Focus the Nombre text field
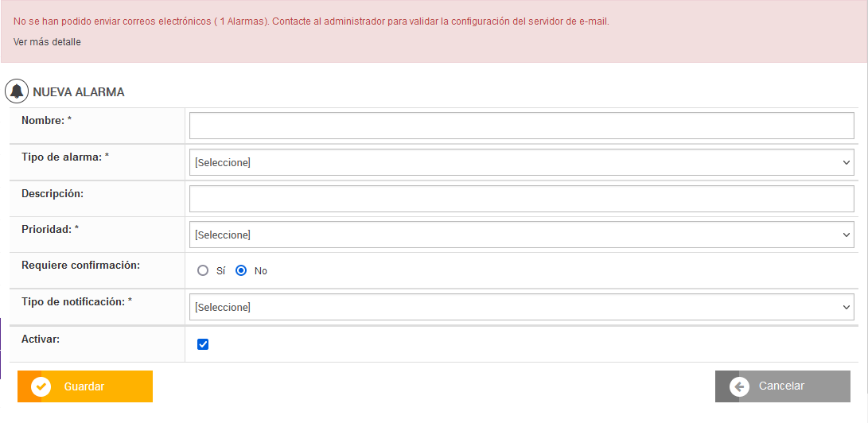Image resolution: width=868 pixels, height=423 pixels. pyautogui.click(x=521, y=126)
